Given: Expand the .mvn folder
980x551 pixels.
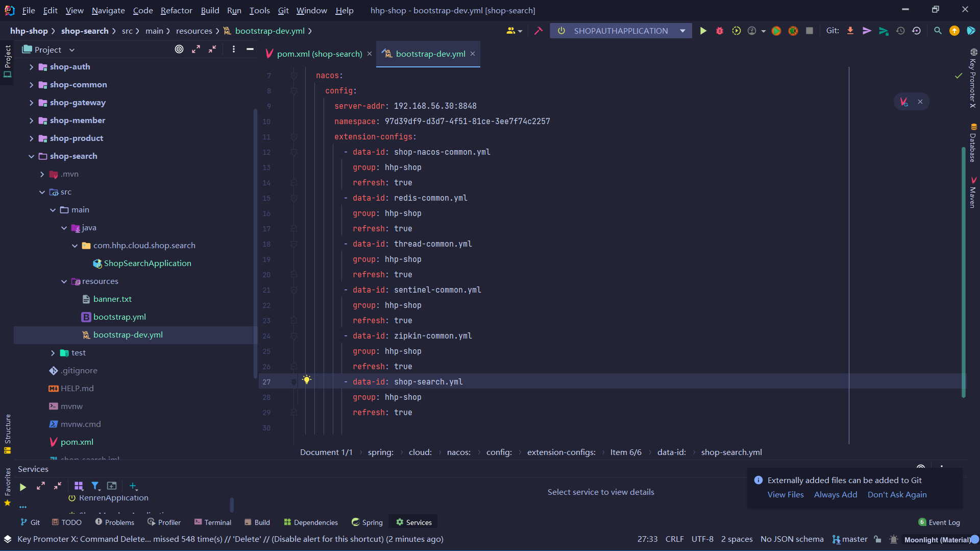Looking at the screenshot, I should [42, 174].
